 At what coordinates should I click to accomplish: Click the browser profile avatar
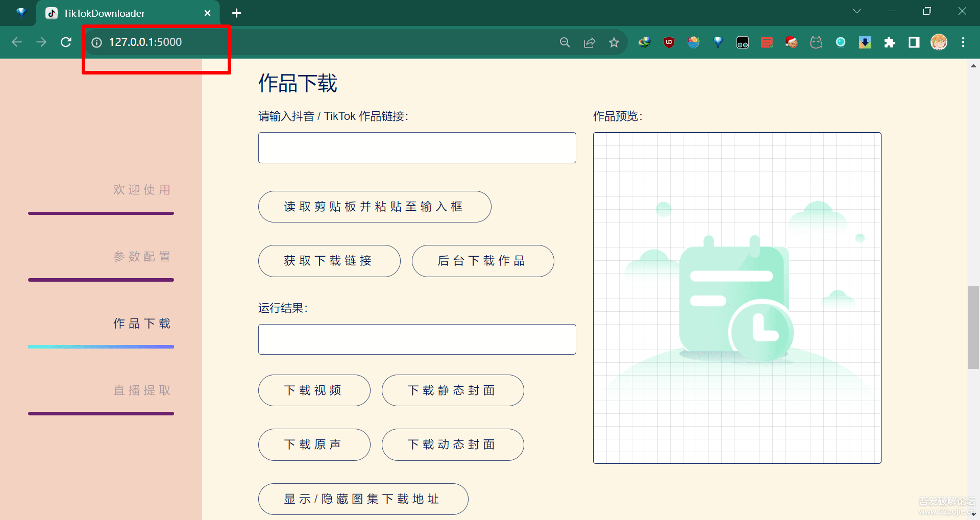(939, 42)
